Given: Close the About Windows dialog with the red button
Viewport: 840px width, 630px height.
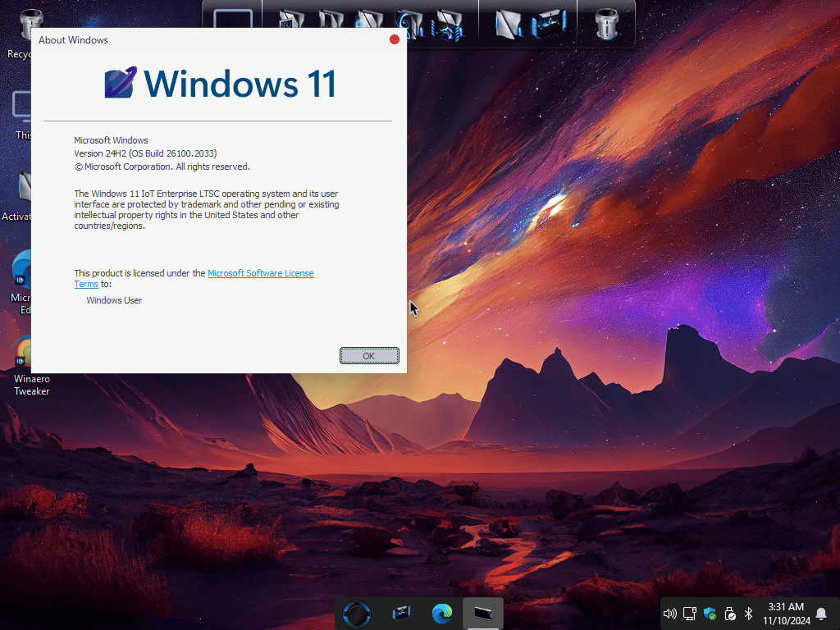Looking at the screenshot, I should (x=395, y=39).
